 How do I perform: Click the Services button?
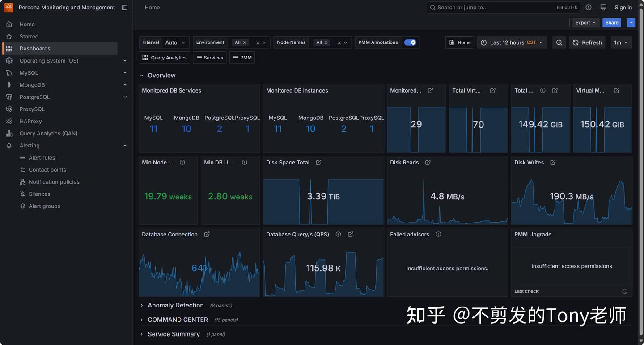[210, 58]
